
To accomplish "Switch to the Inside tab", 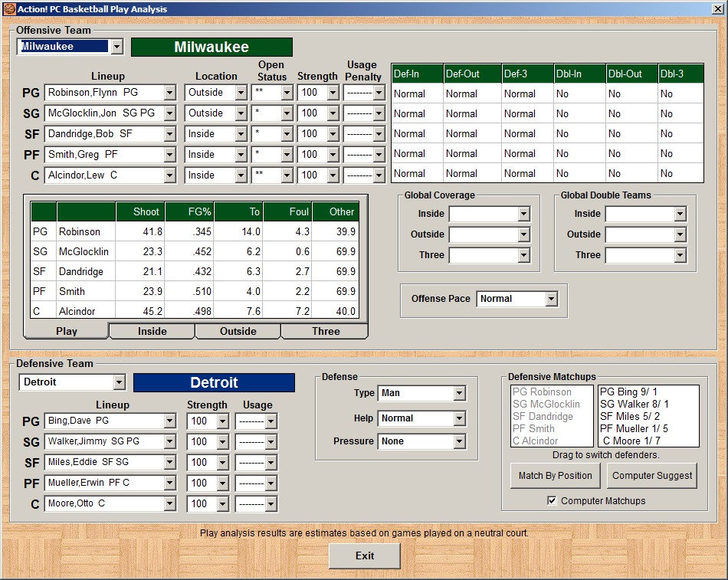I will [152, 332].
